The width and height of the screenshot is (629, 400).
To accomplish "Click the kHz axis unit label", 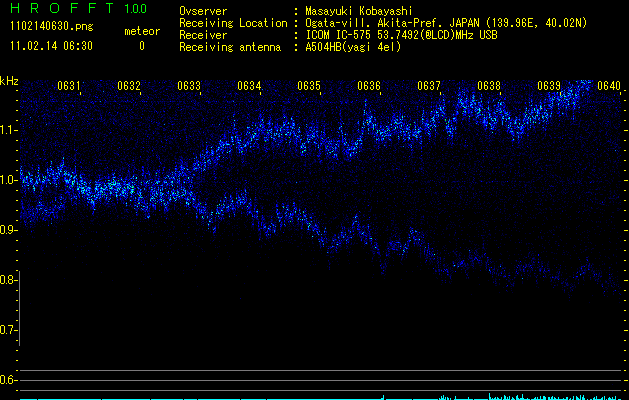I will coord(9,81).
